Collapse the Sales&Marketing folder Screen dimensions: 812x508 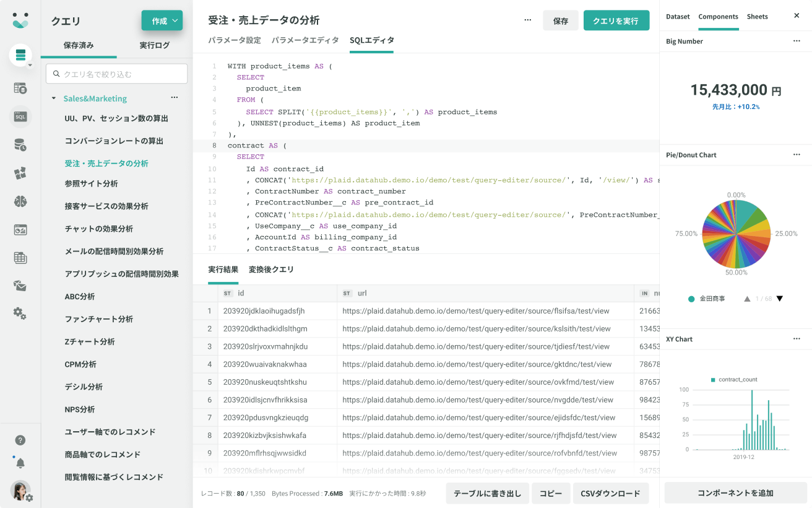54,99
